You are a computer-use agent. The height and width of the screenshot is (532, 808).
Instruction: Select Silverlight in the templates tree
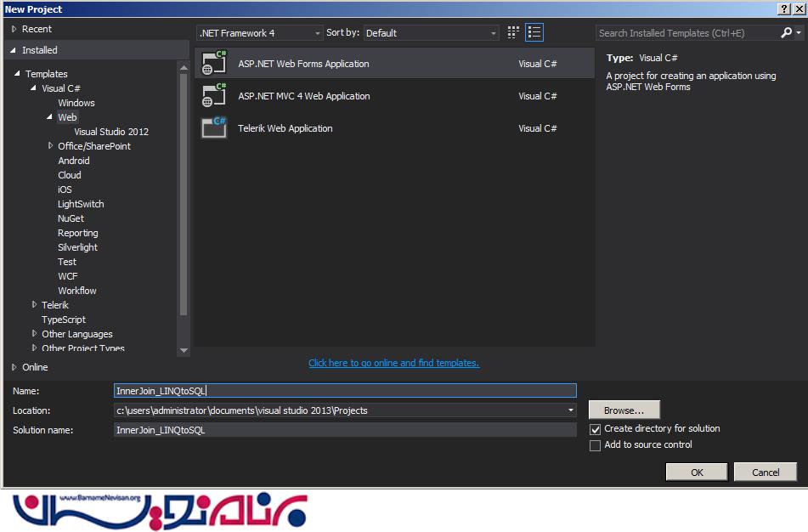tap(77, 247)
